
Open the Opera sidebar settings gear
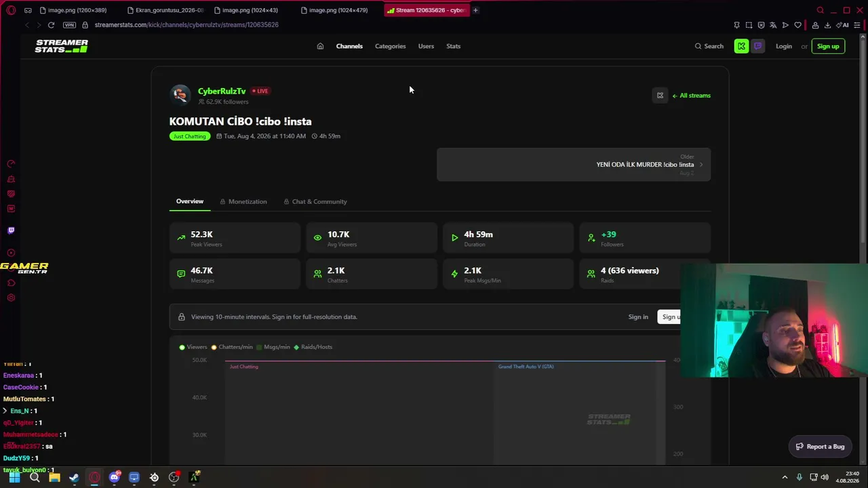11,298
